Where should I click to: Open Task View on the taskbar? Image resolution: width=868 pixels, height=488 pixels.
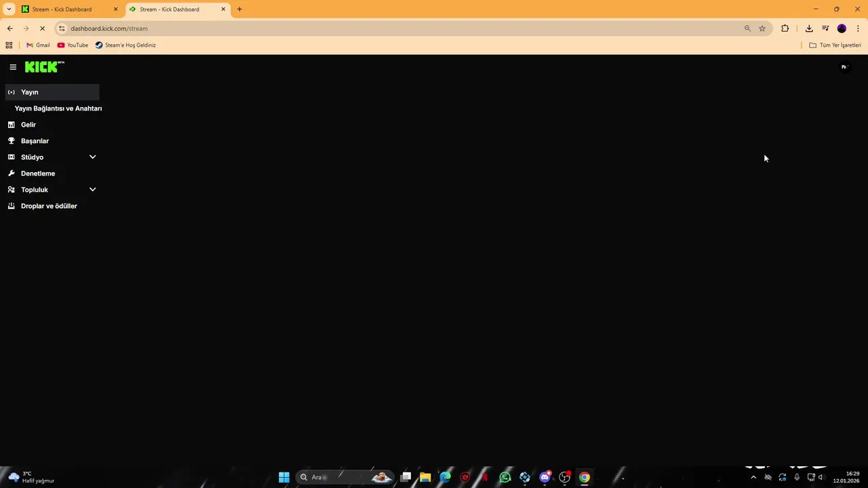pyautogui.click(x=406, y=477)
